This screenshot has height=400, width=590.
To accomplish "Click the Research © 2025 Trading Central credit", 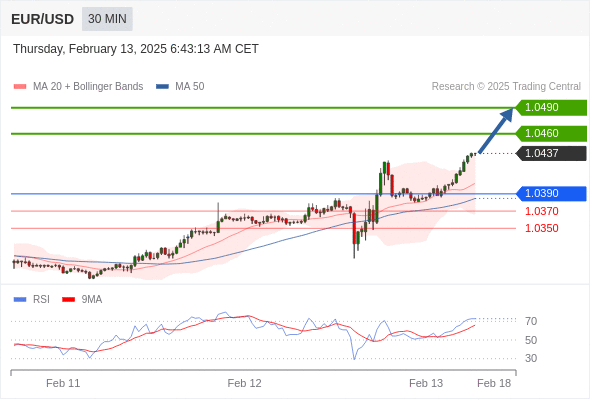I will 506,87.
